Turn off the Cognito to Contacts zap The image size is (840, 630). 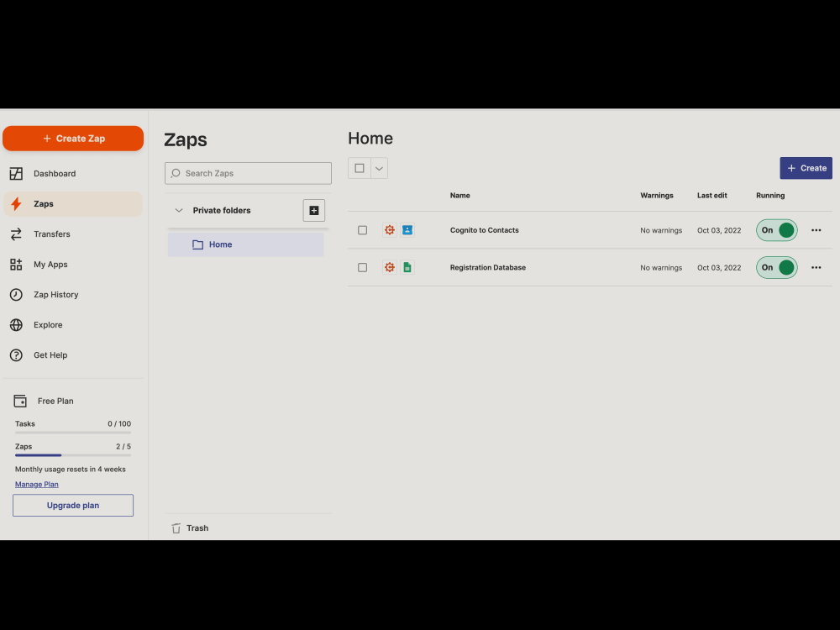coord(775,229)
